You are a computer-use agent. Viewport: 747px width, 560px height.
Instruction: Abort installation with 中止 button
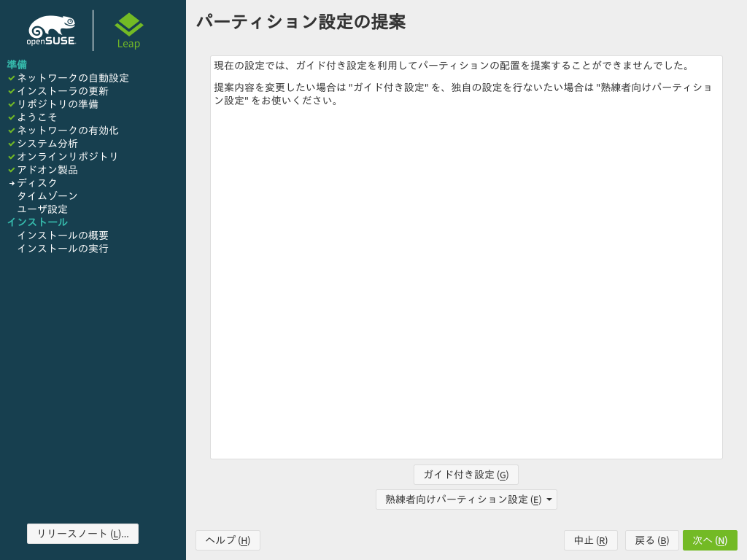[590, 540]
